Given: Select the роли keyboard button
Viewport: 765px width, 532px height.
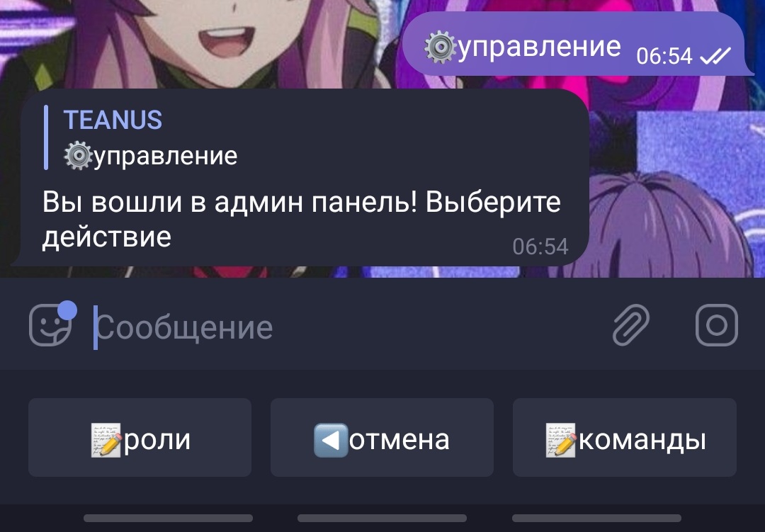Looking at the screenshot, I should pos(140,437).
